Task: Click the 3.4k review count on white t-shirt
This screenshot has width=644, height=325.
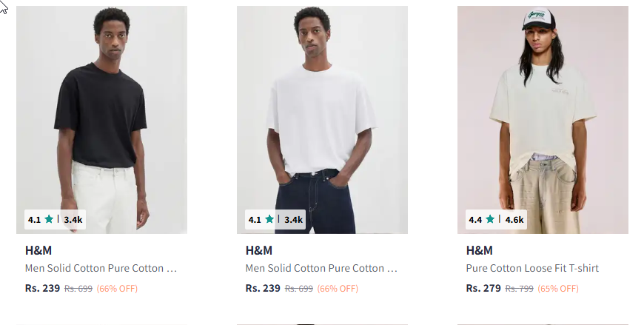Action: tap(294, 220)
